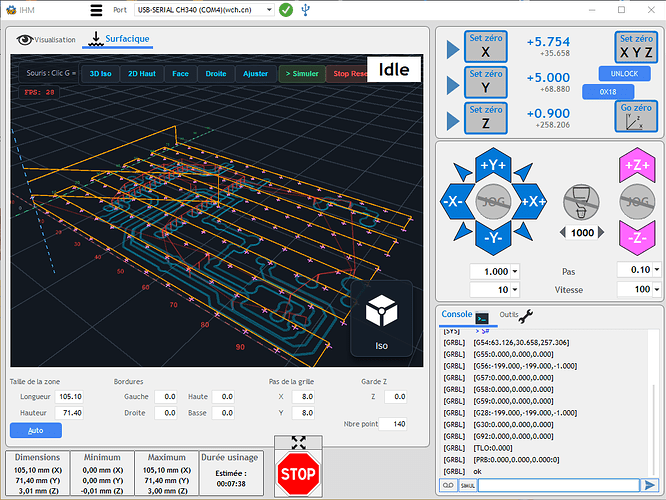Click the UNLOCK button
The height and width of the screenshot is (500, 666).
point(624,73)
